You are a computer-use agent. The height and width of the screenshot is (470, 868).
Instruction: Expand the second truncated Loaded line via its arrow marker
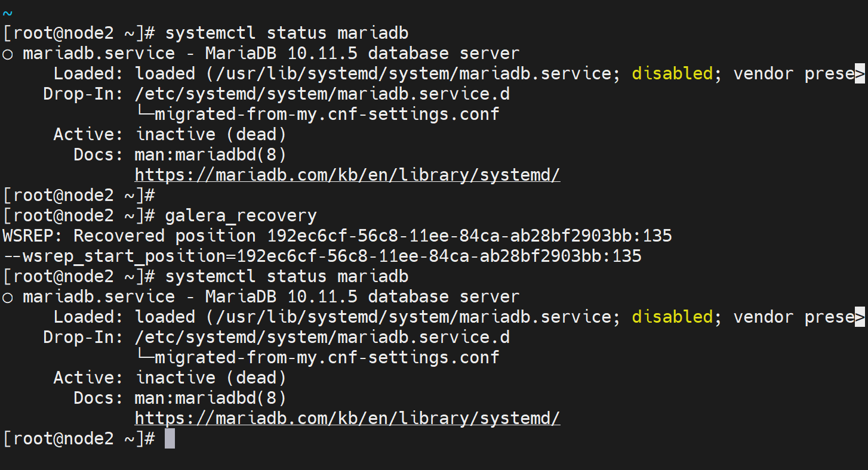point(860,317)
